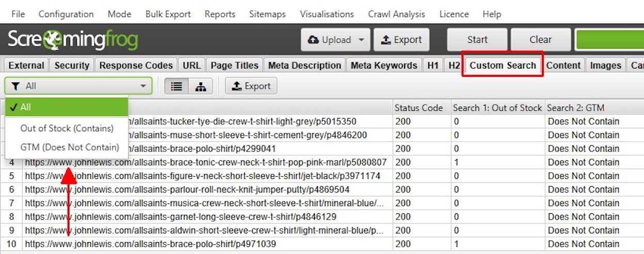Click row number 6 header

coord(11,189)
